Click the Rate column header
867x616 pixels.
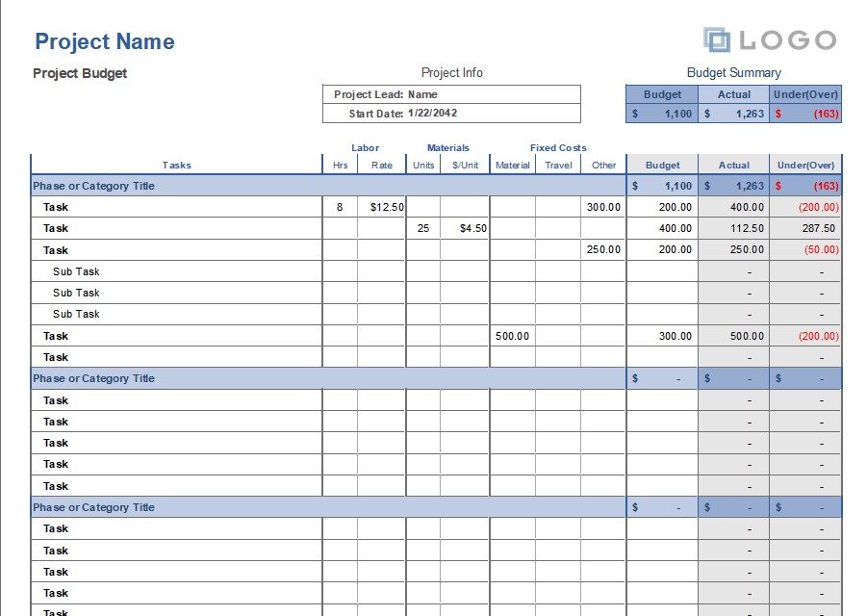(x=382, y=165)
